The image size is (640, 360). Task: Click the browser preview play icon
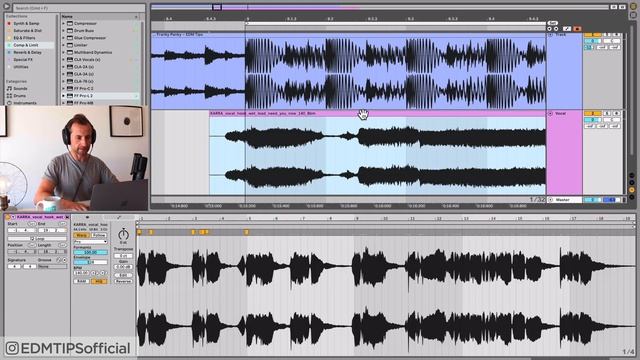pyautogui.click(x=6, y=7)
